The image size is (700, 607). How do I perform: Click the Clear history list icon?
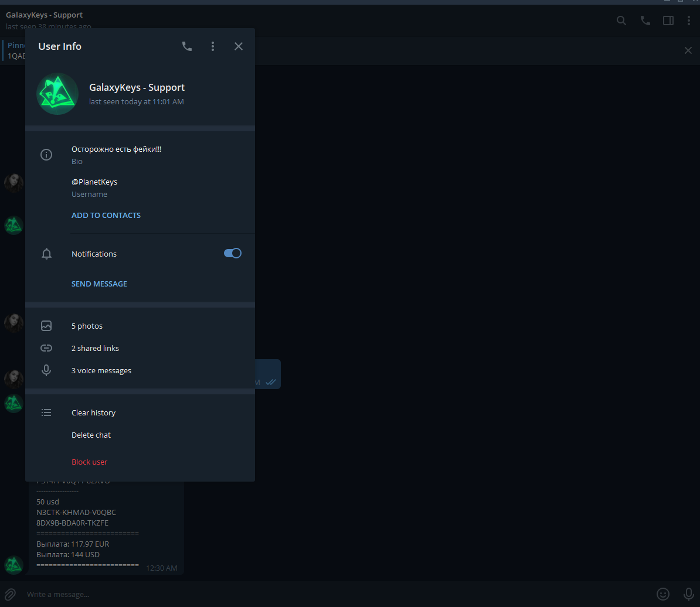pos(46,412)
